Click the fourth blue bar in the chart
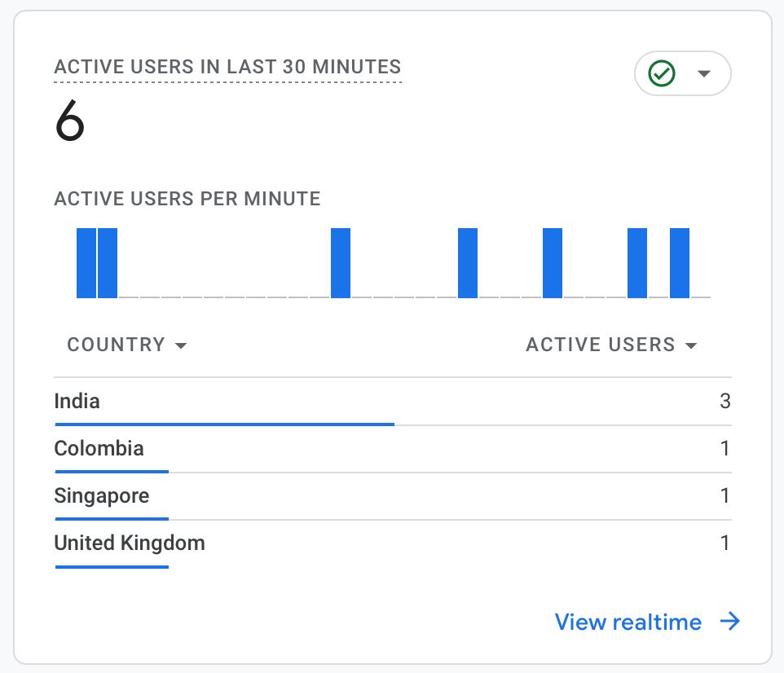The image size is (784, 673). (468, 262)
